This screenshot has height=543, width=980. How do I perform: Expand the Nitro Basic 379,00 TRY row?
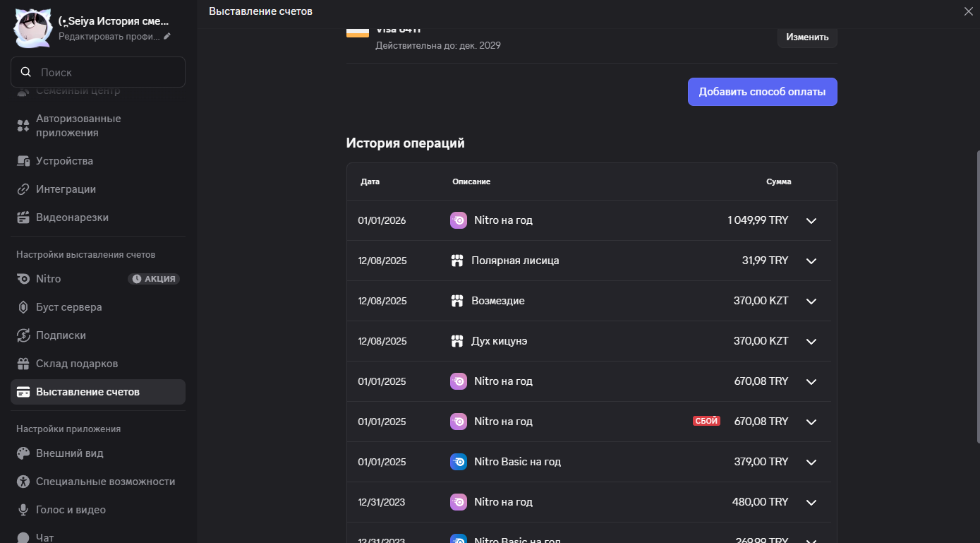tap(811, 462)
